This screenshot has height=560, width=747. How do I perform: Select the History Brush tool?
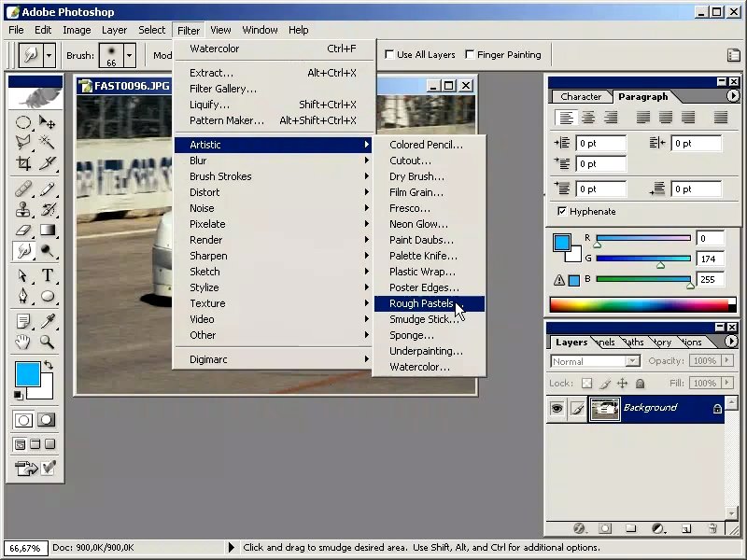[48, 209]
